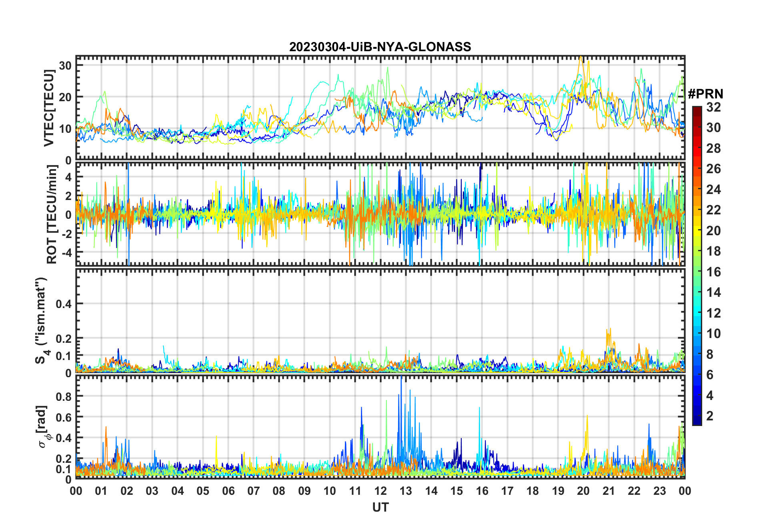Click colorbar tick label 32
761x532 pixels.
713,107
